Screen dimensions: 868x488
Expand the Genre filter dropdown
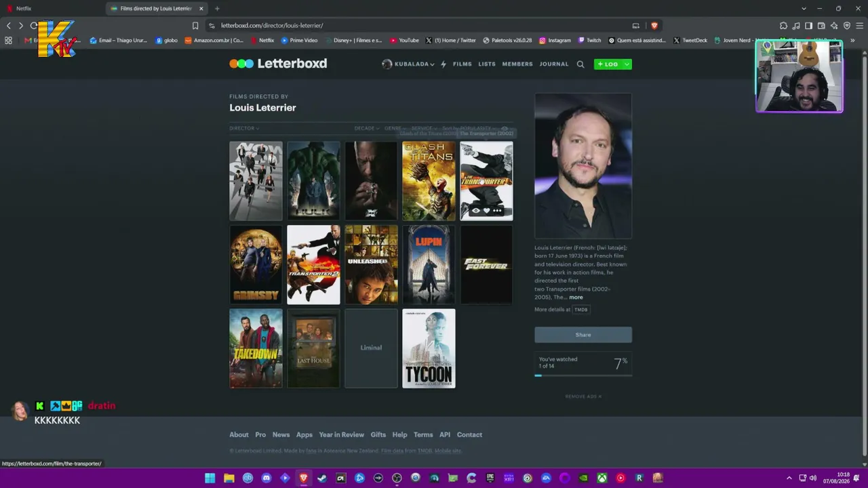point(395,128)
